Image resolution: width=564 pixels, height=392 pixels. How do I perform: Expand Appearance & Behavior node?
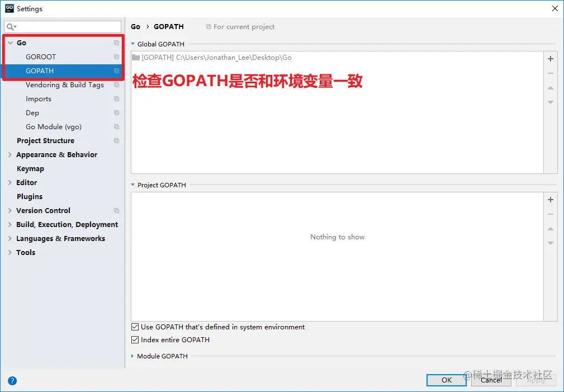(10, 154)
